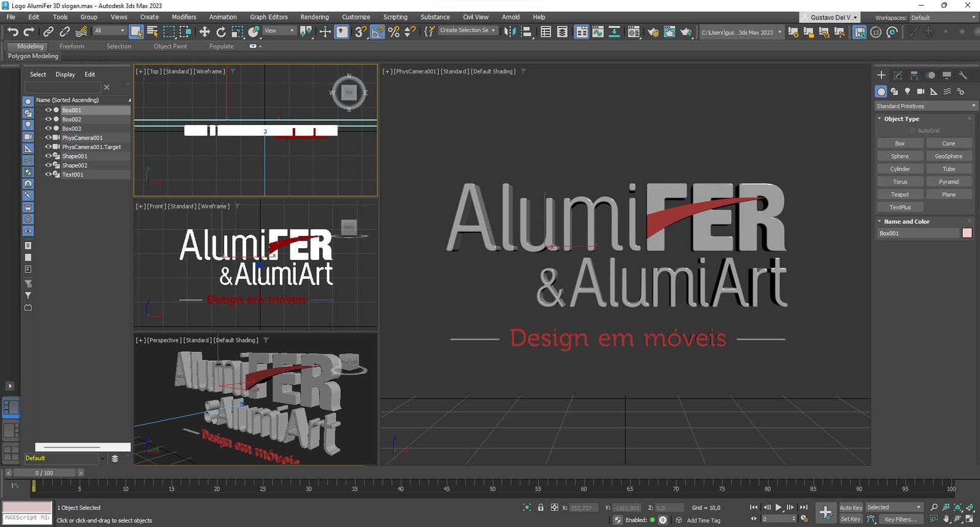Select the Select and Link tool

48,31
